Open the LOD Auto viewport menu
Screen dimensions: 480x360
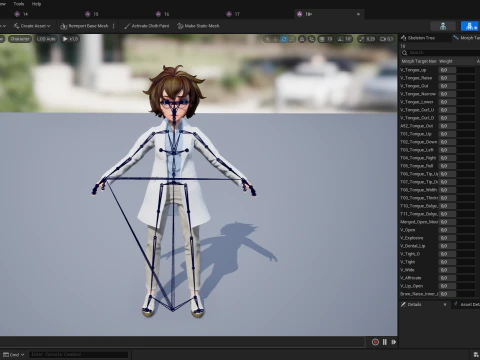(x=46, y=39)
